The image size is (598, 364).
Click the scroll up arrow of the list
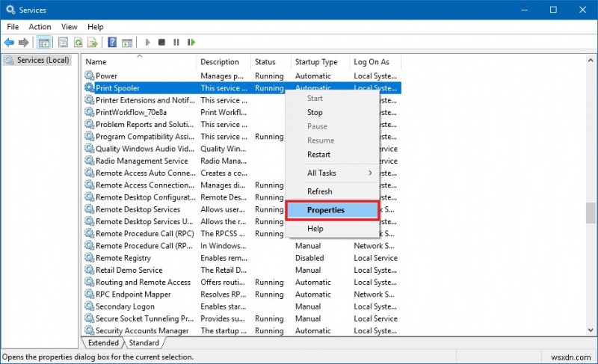pos(591,61)
